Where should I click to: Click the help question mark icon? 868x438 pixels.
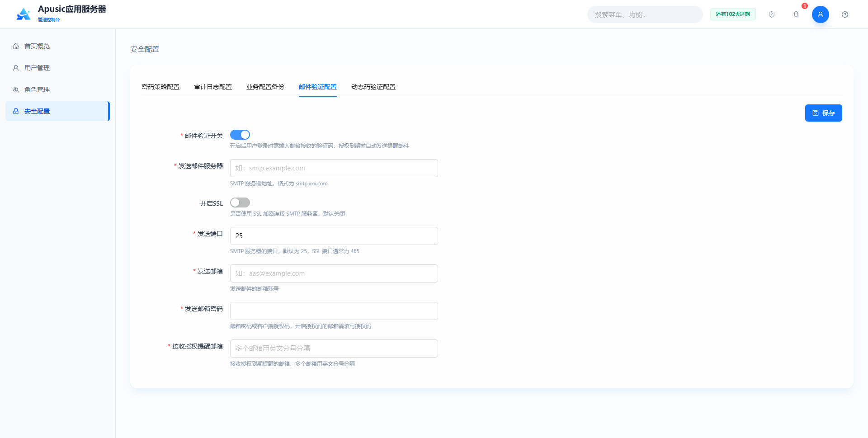845,14
